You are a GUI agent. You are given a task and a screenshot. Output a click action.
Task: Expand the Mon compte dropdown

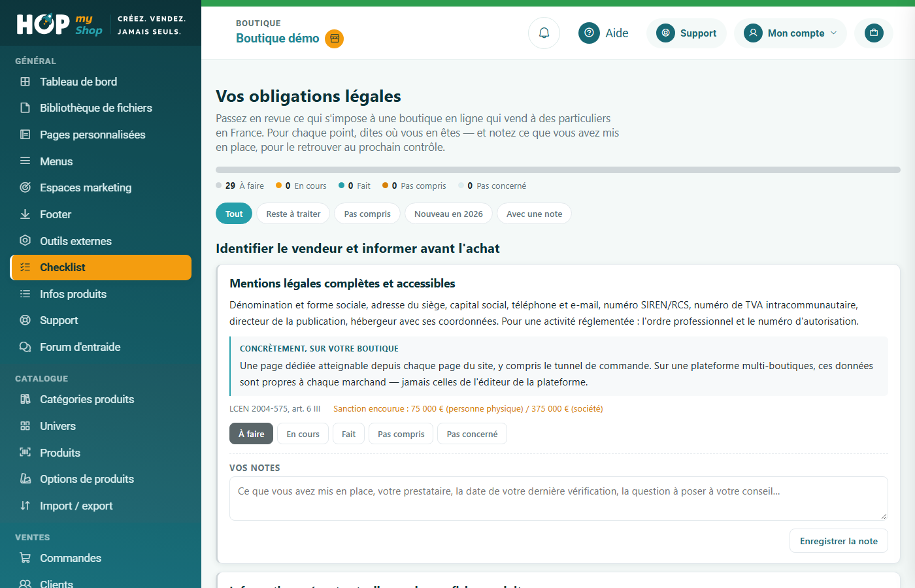[x=790, y=33]
